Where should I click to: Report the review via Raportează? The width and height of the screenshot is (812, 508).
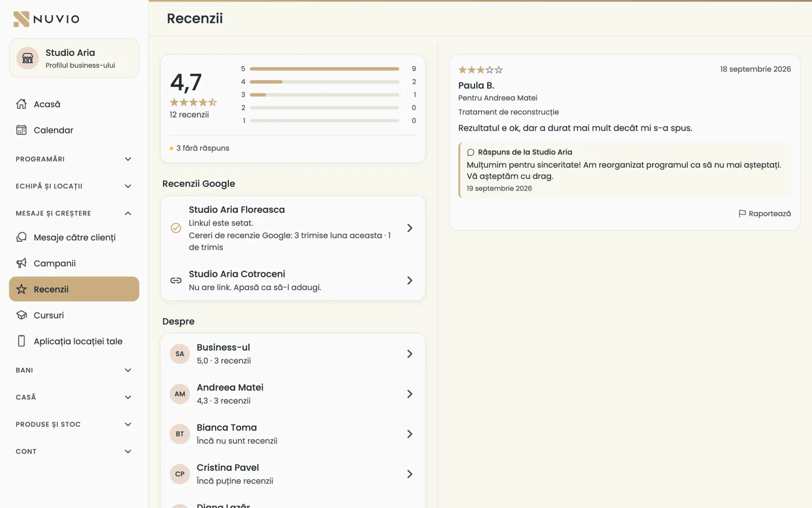pyautogui.click(x=764, y=213)
